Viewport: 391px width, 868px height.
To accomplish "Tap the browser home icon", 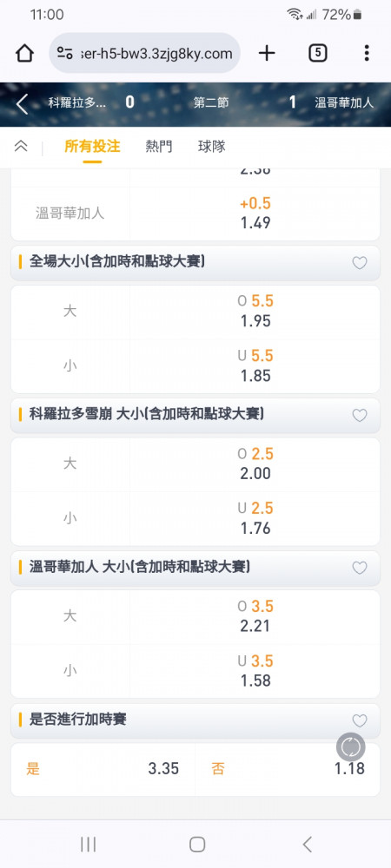I will click(24, 53).
